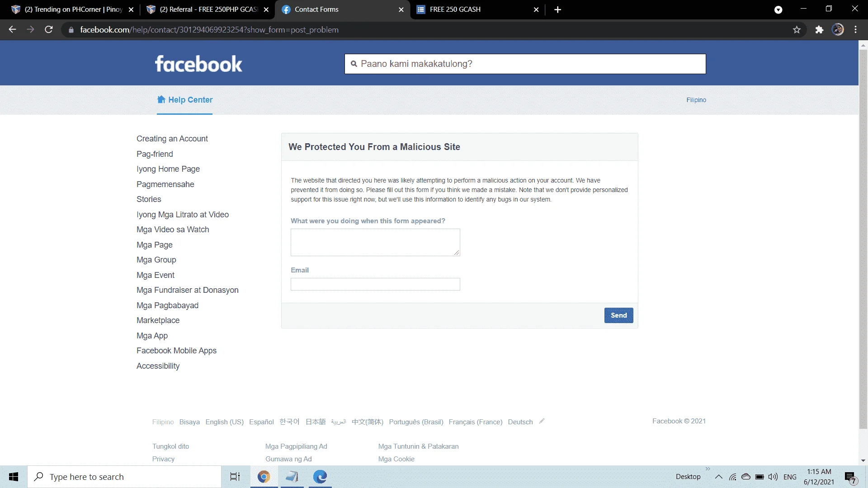Click the Send button
The image size is (868, 488).
[x=619, y=315]
